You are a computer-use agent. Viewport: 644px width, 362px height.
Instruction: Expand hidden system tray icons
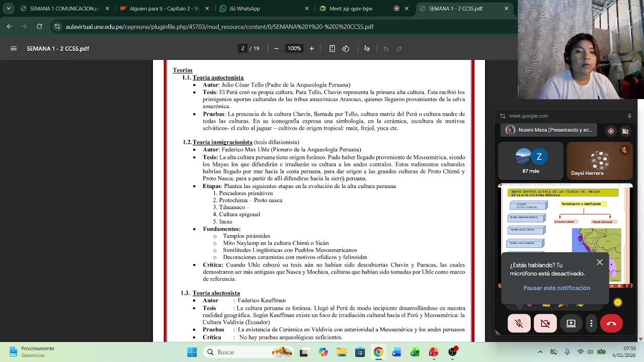point(540,352)
